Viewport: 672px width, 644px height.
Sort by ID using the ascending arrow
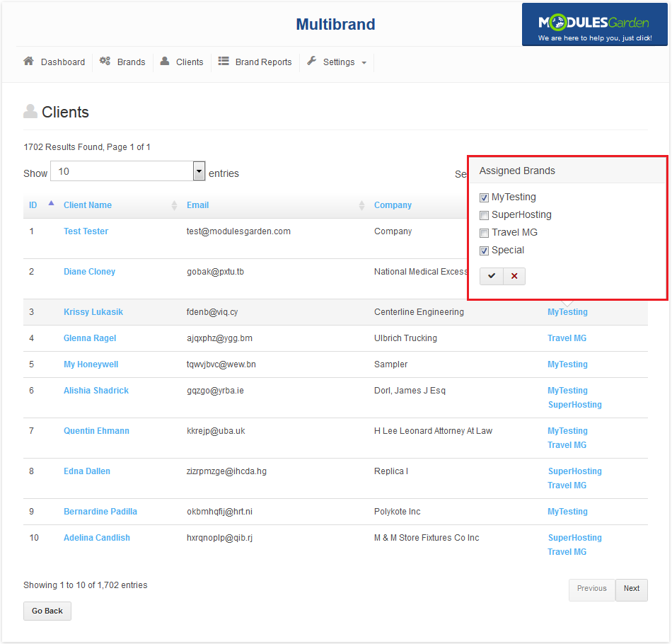[52, 203]
